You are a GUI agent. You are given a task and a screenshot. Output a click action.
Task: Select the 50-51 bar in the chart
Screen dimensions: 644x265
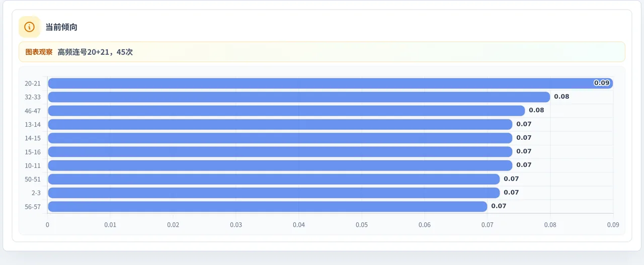(x=274, y=179)
